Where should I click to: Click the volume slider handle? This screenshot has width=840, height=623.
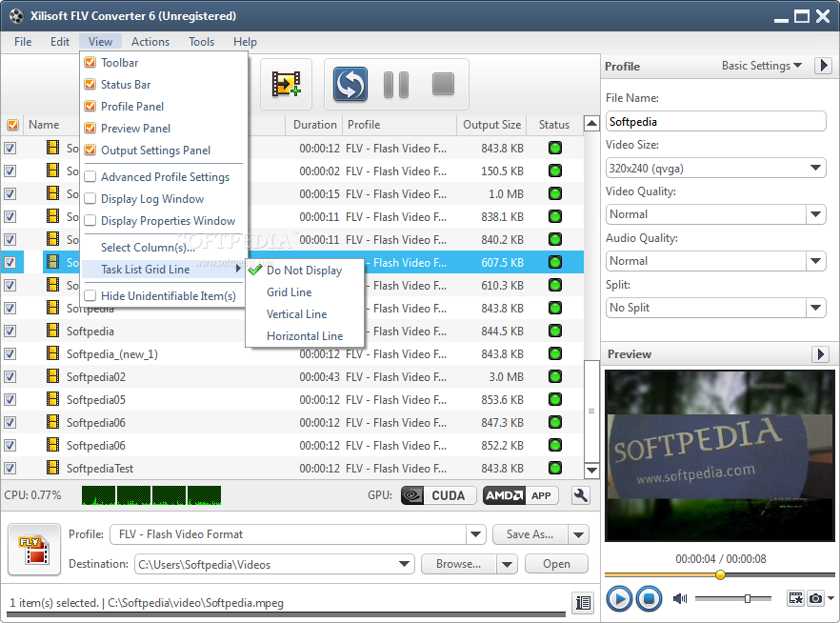click(x=748, y=598)
